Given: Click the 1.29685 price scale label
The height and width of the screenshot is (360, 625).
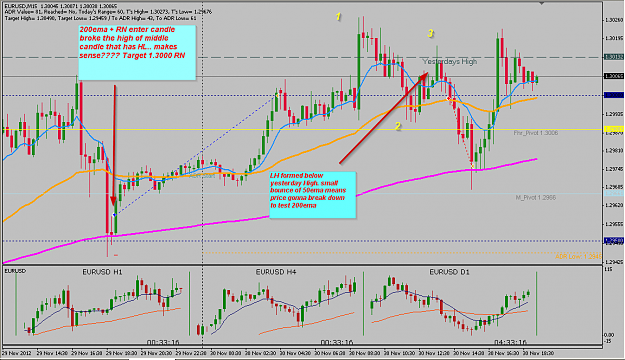Looking at the screenshot, I should 614,187.
